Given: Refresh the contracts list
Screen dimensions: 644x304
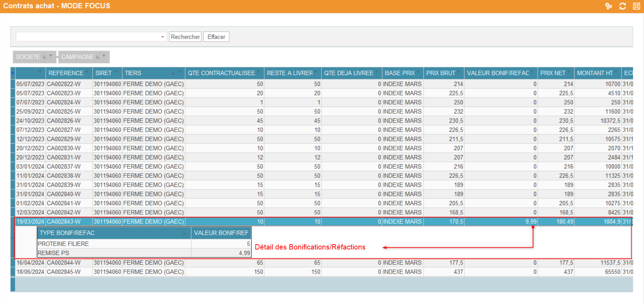Looking at the screenshot, I should click(x=622, y=6).
